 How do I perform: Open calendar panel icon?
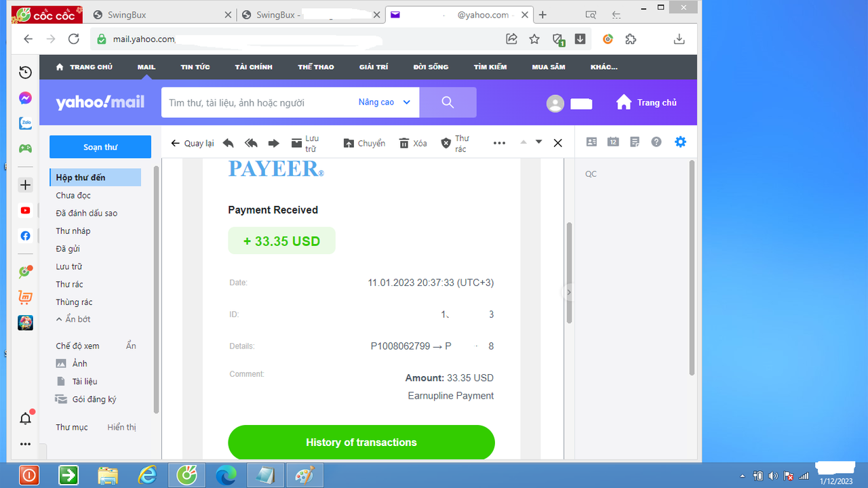pyautogui.click(x=613, y=142)
